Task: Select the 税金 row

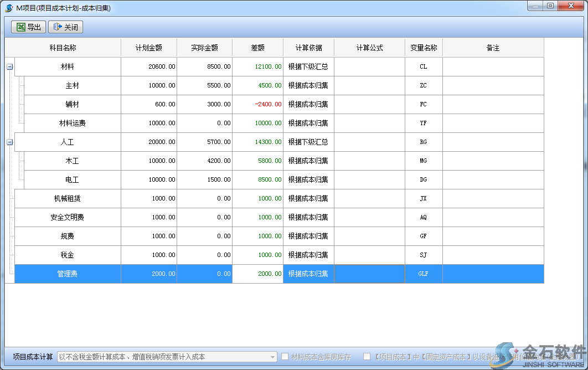Action: coord(67,255)
